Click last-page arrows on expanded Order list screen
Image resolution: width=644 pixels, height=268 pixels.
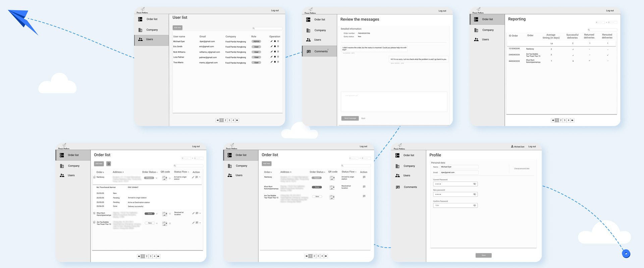(x=158, y=256)
